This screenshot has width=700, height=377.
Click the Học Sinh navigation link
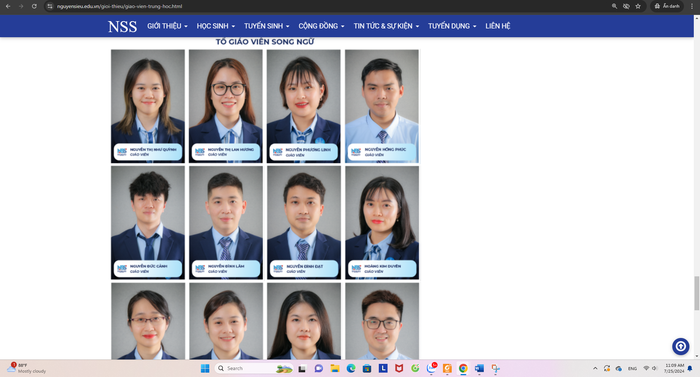pyautogui.click(x=216, y=26)
